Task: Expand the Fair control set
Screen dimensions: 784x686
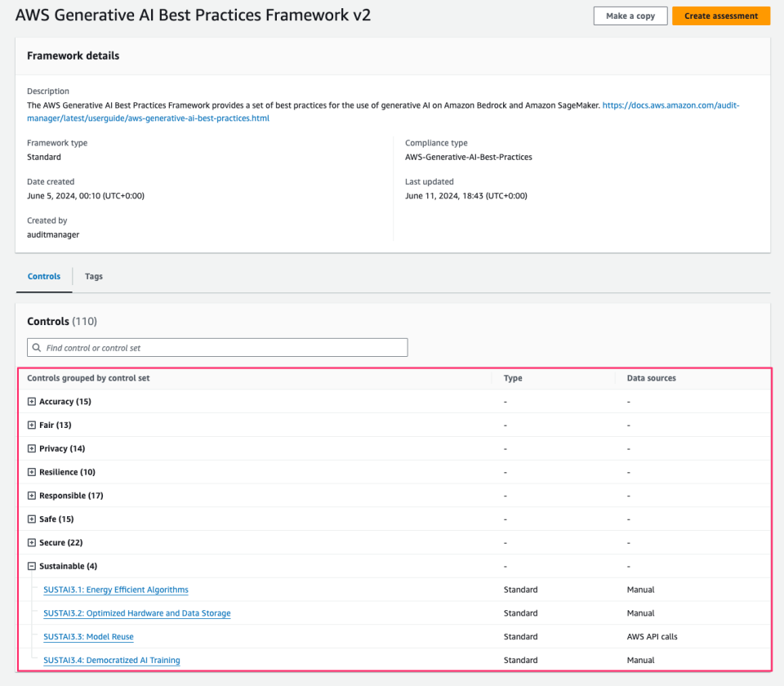Action: click(31, 425)
